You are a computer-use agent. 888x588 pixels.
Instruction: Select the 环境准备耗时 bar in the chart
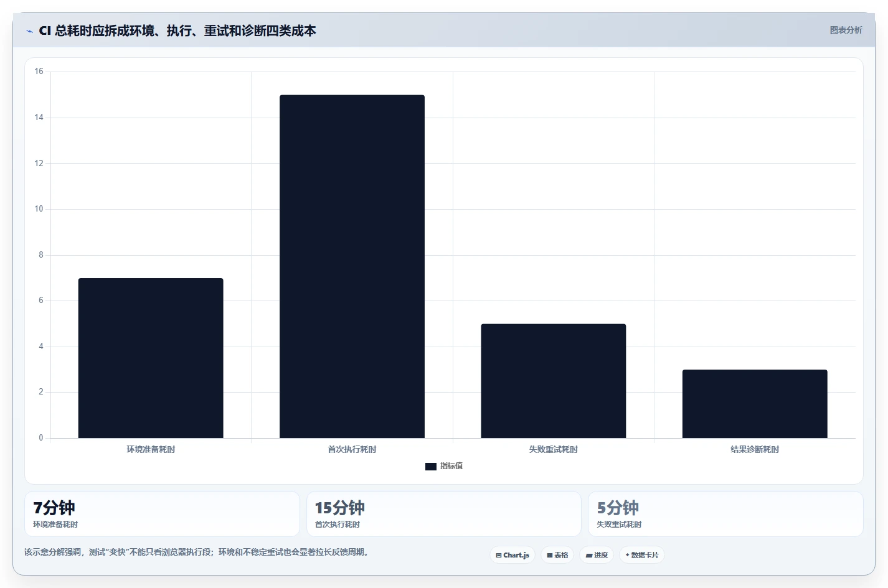(151, 358)
